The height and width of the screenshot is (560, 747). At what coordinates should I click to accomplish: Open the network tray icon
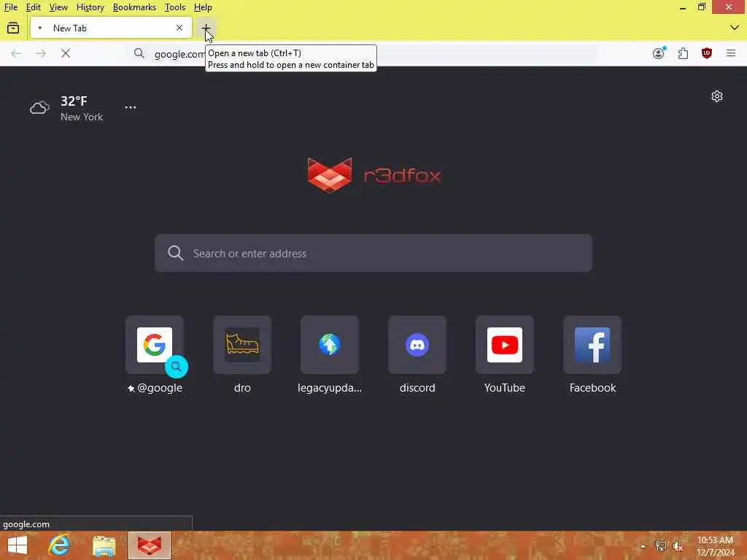click(x=660, y=546)
